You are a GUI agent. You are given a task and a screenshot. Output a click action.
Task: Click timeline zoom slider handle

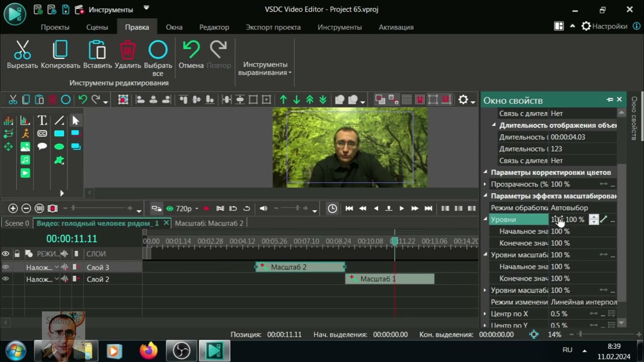point(73,208)
